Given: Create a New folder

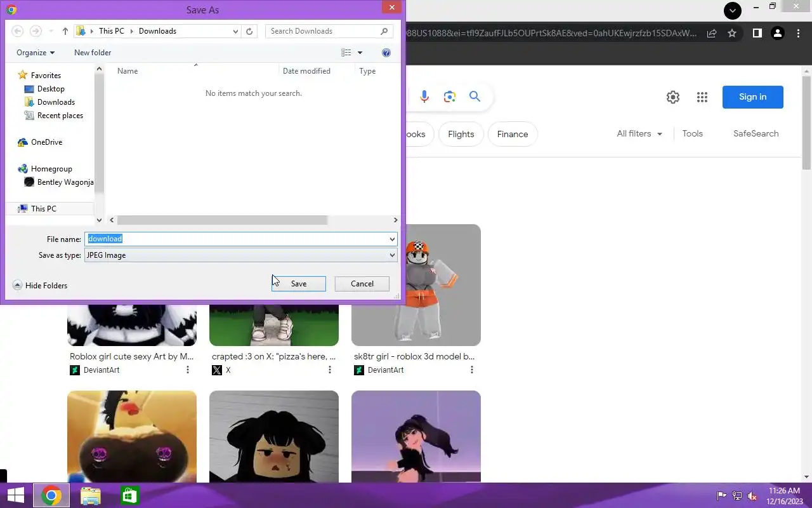Looking at the screenshot, I should pos(93,53).
